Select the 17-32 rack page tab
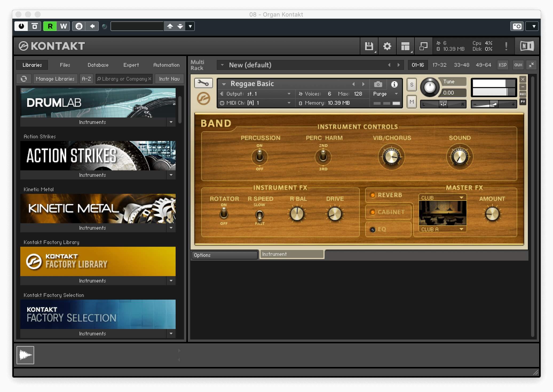Screen dimensions: 553x392 point(439,65)
